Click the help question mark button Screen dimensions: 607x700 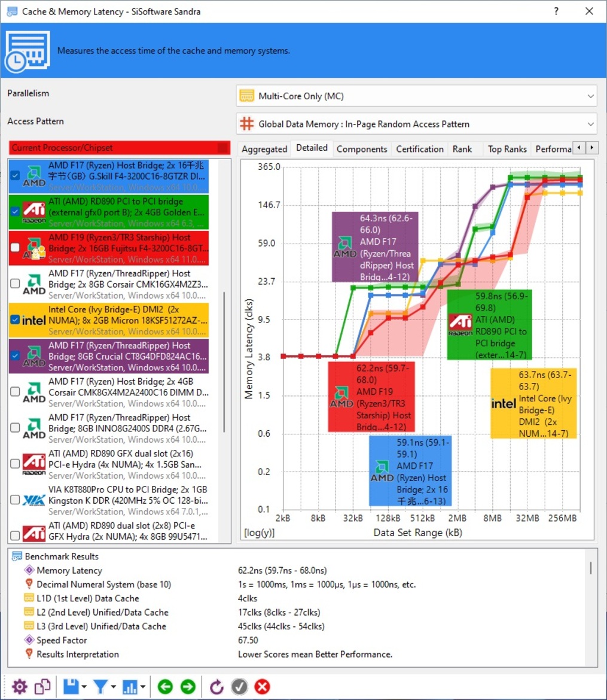point(556,11)
